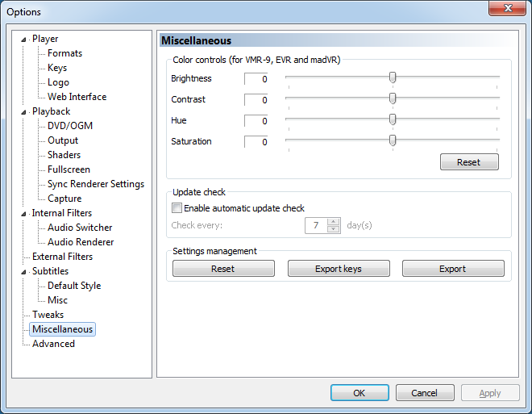
Task: Select the Player category label
Action: 45,39
